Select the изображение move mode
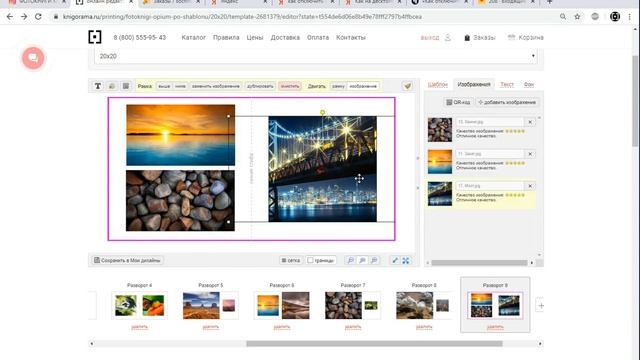Screen dimensions: 640x360 pyautogui.click(x=363, y=86)
